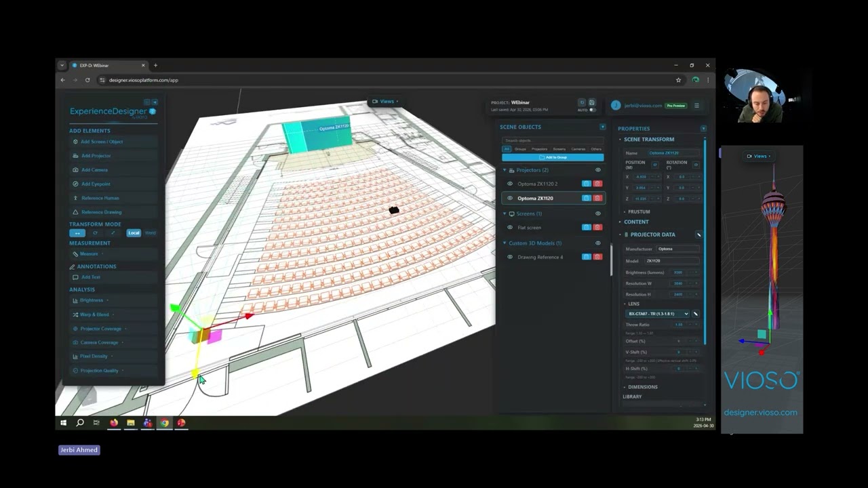Viewport: 868px width, 488px height.
Task: Click the Reference Drawing button
Action: pos(113,212)
